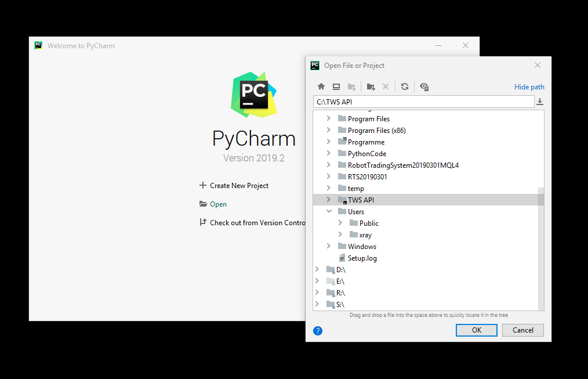The height and width of the screenshot is (379, 588).
Task: Expand the Program Files folder
Action: pyautogui.click(x=328, y=118)
